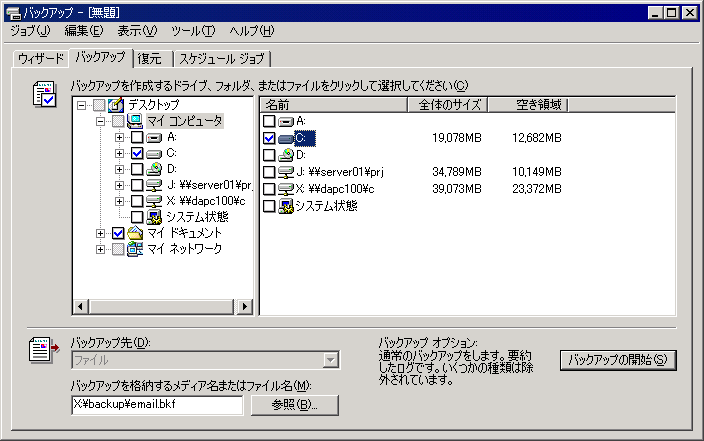This screenshot has width=704, height=441.
Task: Sort by the 全体のサイズ column header
Action: coord(448,105)
